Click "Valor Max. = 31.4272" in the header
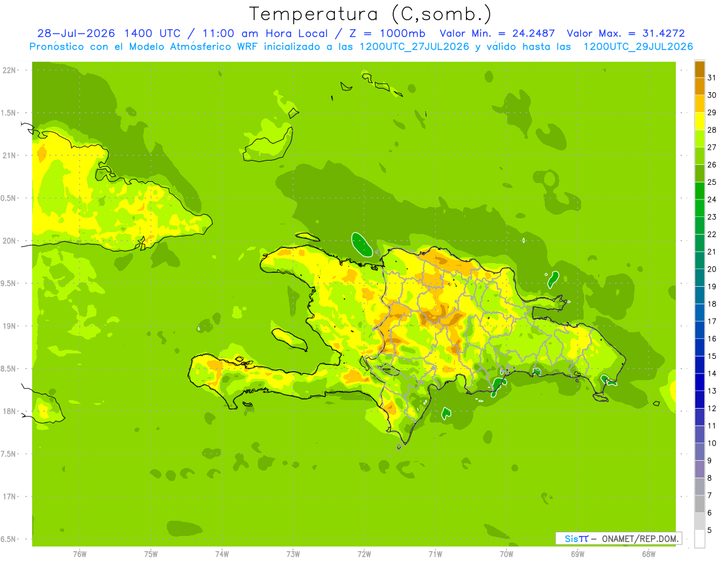 pyautogui.click(x=625, y=33)
